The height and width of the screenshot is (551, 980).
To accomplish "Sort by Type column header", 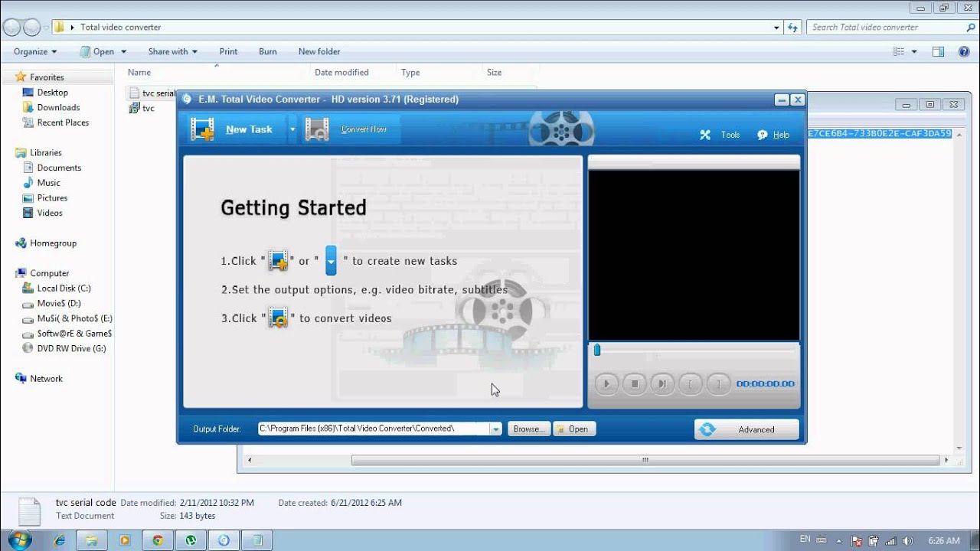I will click(410, 72).
